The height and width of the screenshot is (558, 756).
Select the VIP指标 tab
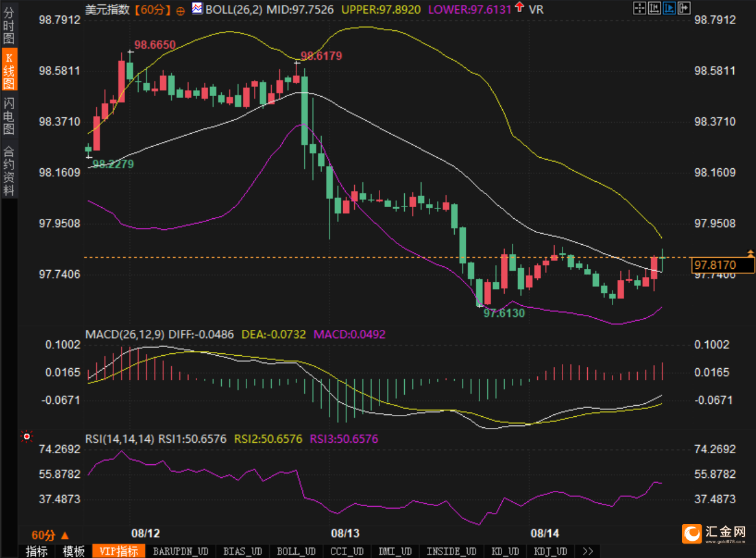[119, 551]
